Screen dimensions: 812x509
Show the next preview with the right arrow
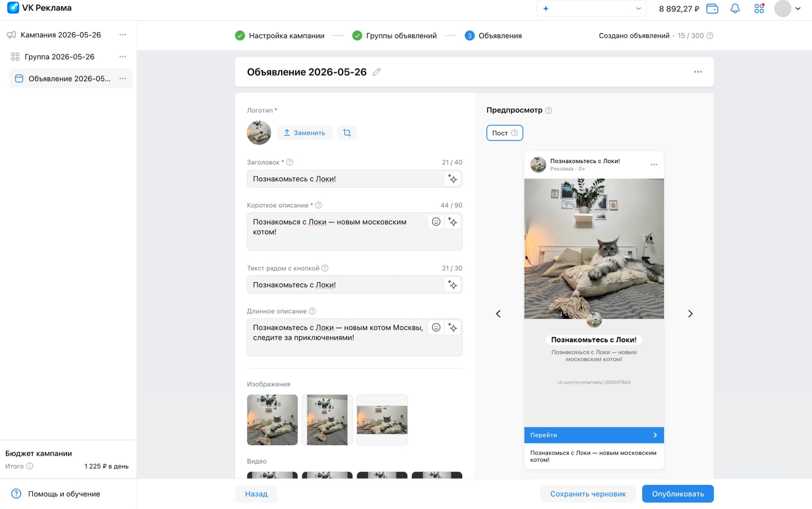(690, 313)
